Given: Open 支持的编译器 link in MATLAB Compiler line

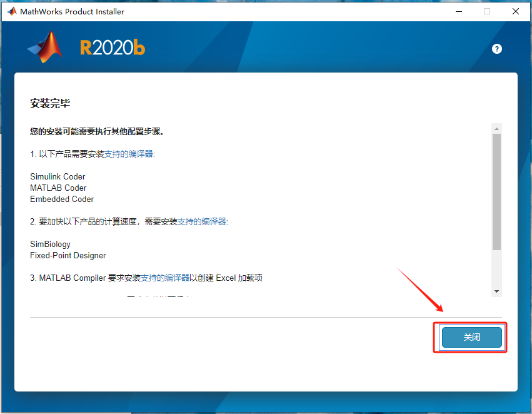Looking at the screenshot, I should click(165, 278).
